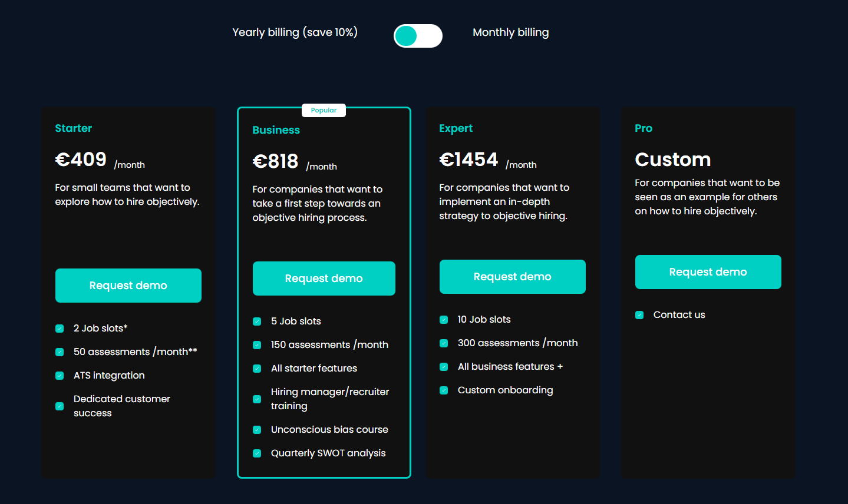This screenshot has height=504, width=848.
Task: Click the check icon beside All starter features
Action: click(257, 369)
